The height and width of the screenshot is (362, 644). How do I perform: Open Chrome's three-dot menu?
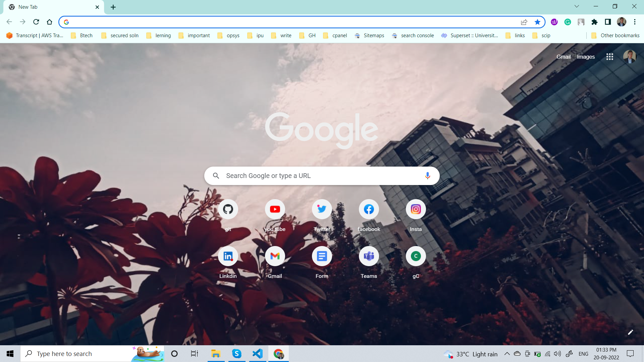coord(635,22)
